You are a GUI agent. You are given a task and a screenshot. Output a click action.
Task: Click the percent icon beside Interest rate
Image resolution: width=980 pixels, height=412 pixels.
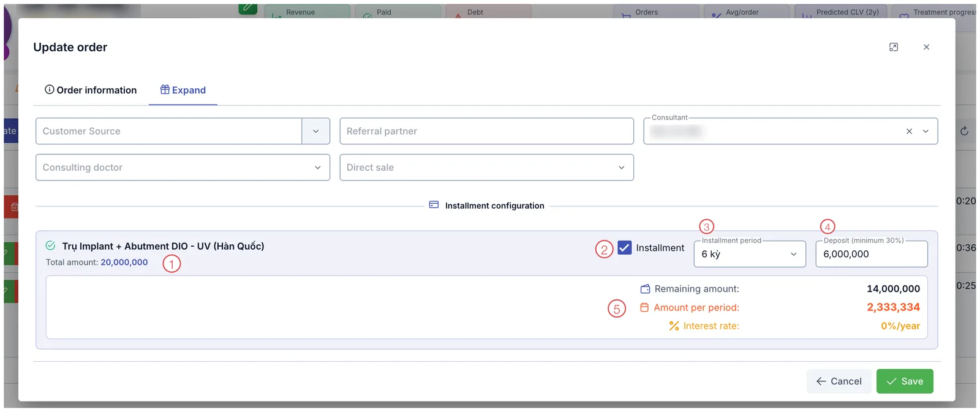[x=674, y=326]
